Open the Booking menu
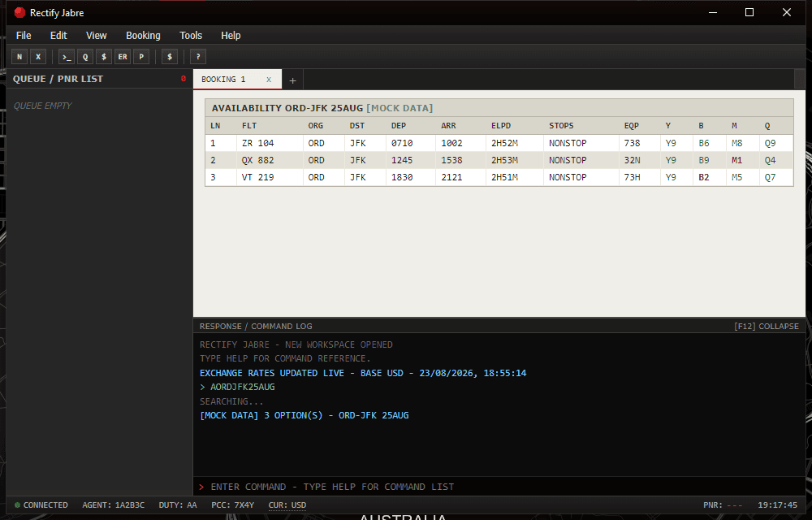Viewport: 812px width, 520px height. click(143, 35)
